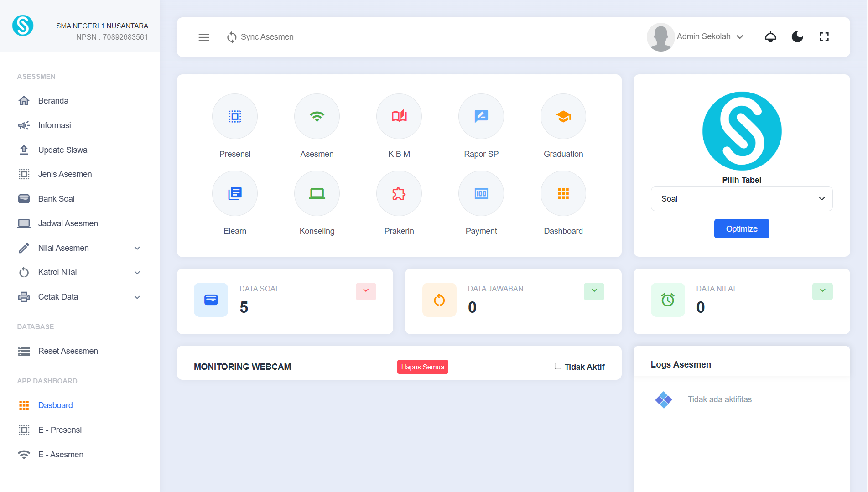Click the Sync Asesmen refresh icon
The image size is (868, 492).
pyautogui.click(x=232, y=37)
